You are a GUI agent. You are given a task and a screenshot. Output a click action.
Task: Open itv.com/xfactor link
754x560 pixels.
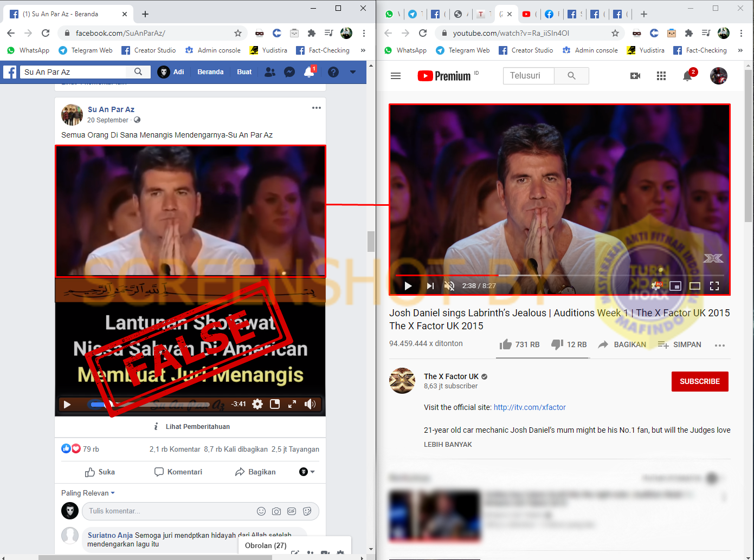coord(530,407)
